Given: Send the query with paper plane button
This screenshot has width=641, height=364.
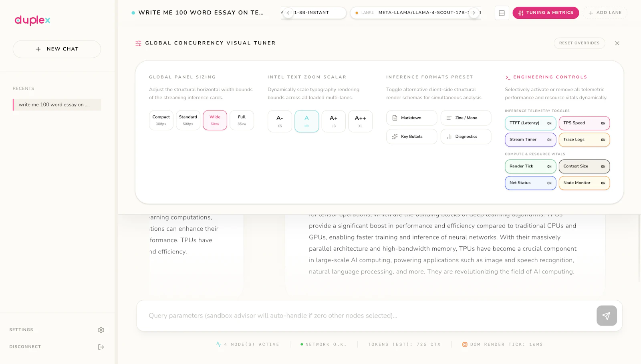Looking at the screenshot, I should 607,316.
